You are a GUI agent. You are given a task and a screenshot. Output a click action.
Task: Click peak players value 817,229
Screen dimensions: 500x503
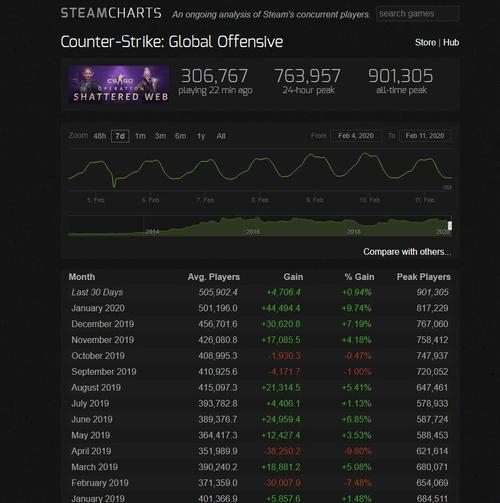click(432, 308)
